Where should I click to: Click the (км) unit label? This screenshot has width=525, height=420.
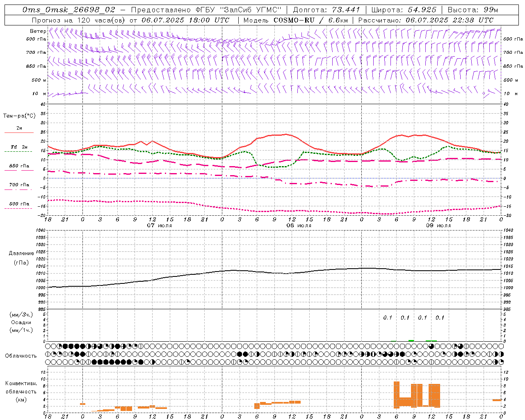coord(21,399)
